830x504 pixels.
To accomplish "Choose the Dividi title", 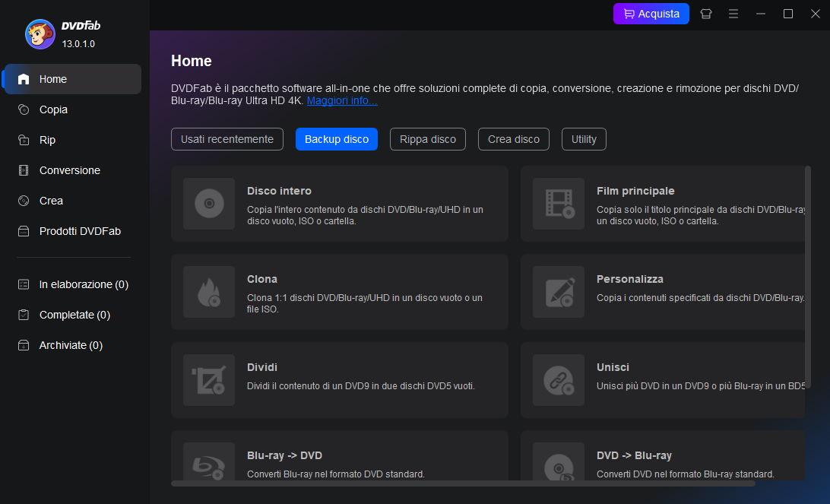I will [x=262, y=367].
